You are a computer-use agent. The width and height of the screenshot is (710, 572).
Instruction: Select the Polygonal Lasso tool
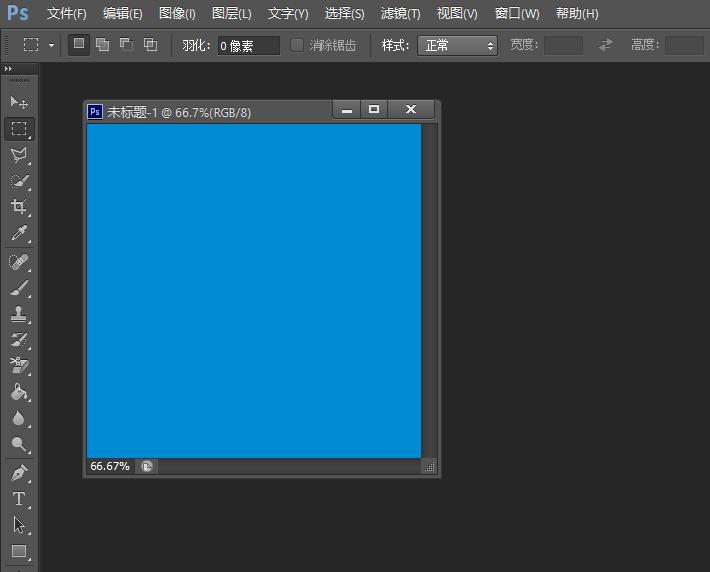(19, 155)
